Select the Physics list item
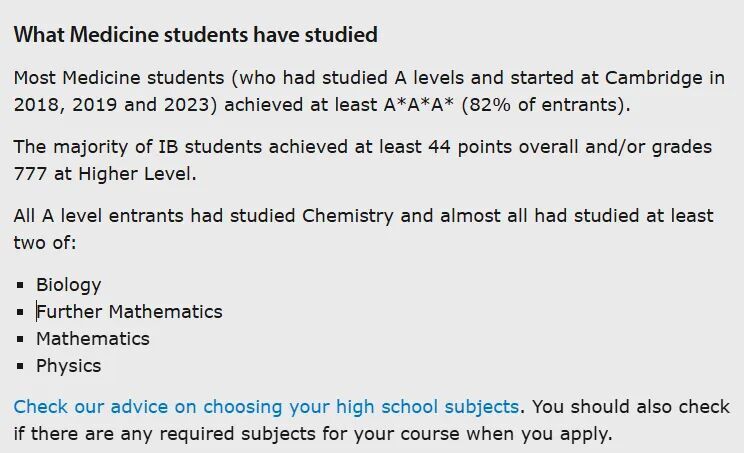 click(x=68, y=366)
